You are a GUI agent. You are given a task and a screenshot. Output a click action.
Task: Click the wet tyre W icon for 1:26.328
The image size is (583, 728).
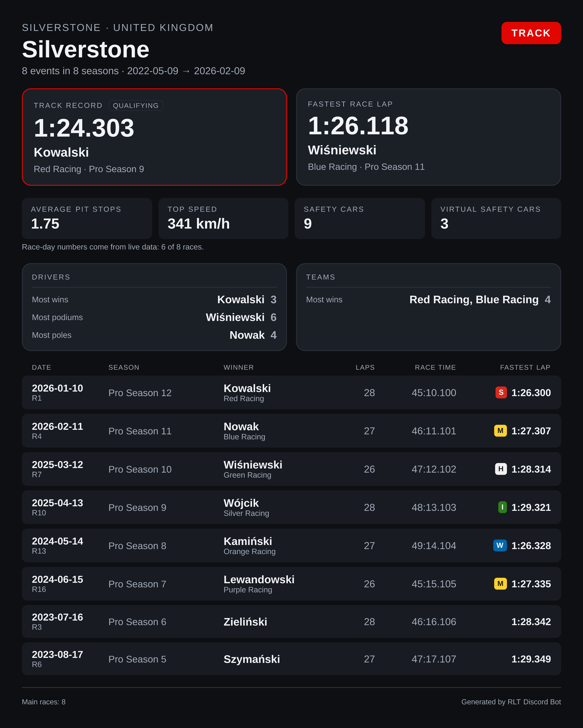(x=500, y=545)
